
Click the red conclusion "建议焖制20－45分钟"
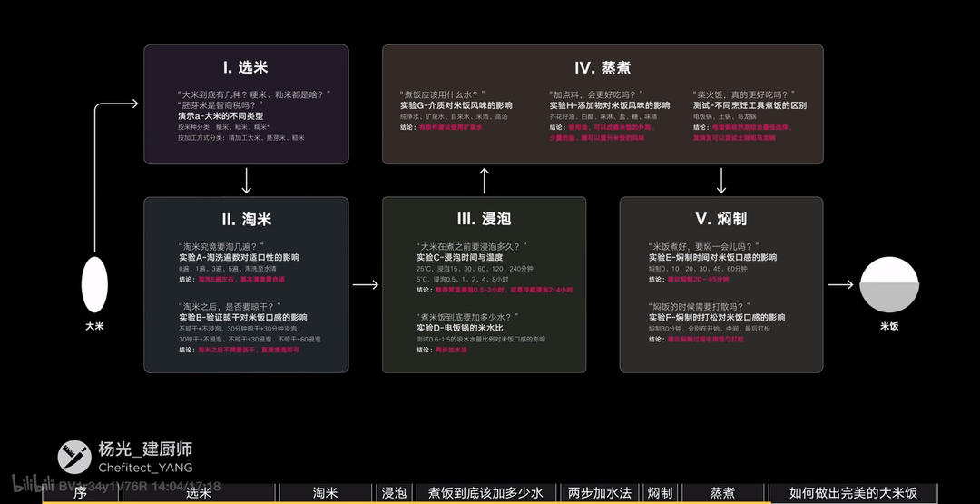698,279
